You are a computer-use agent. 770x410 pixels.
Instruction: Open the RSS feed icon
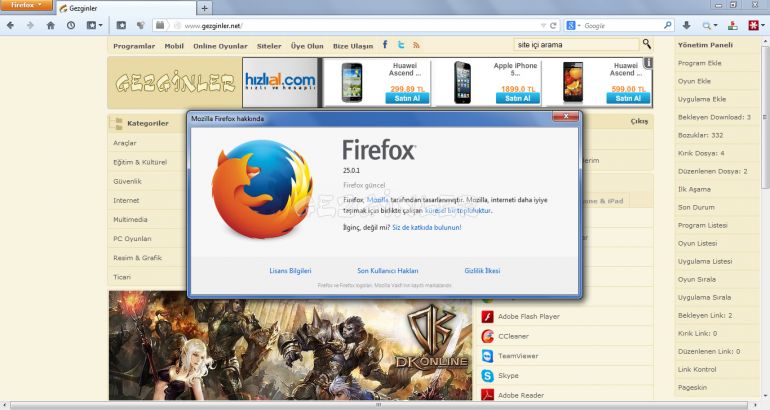[416, 45]
